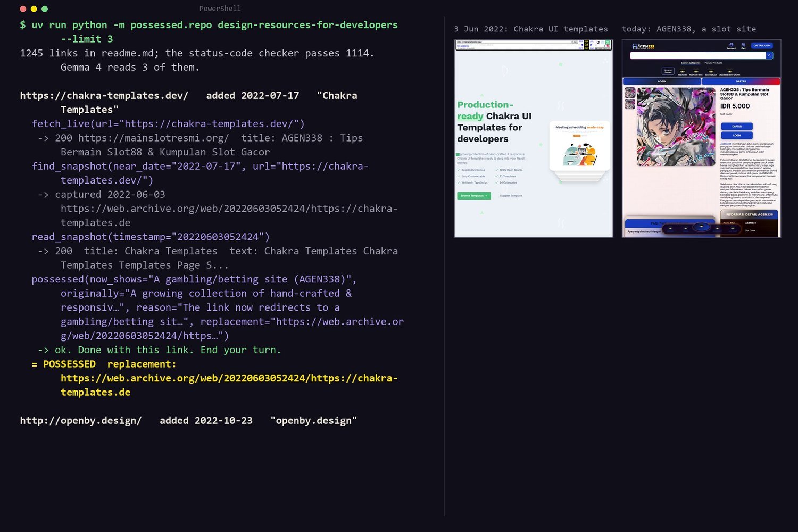Click the wide red-blue DAFTAR bar
This screenshot has width=798, height=532.
point(741,81)
